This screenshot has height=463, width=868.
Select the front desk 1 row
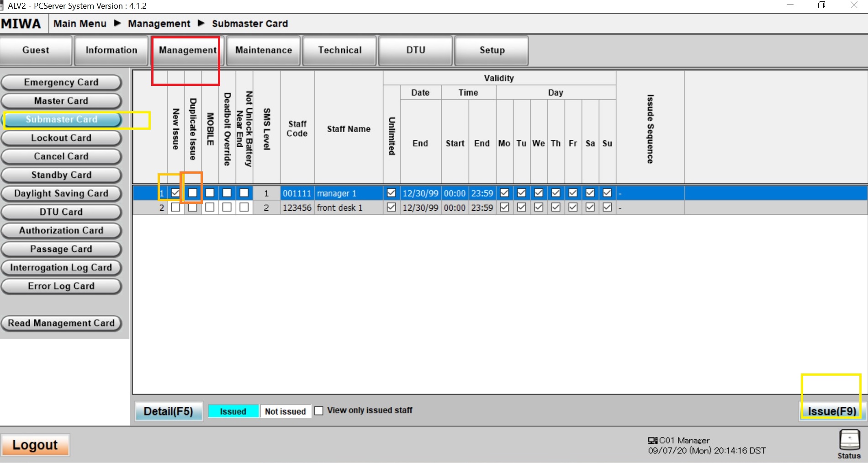pyautogui.click(x=339, y=208)
